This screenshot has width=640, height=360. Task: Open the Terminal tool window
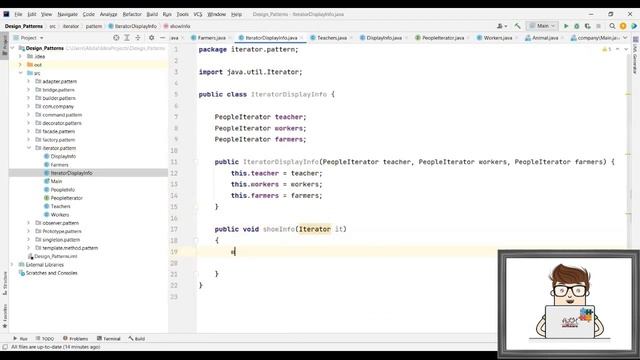coord(109,339)
